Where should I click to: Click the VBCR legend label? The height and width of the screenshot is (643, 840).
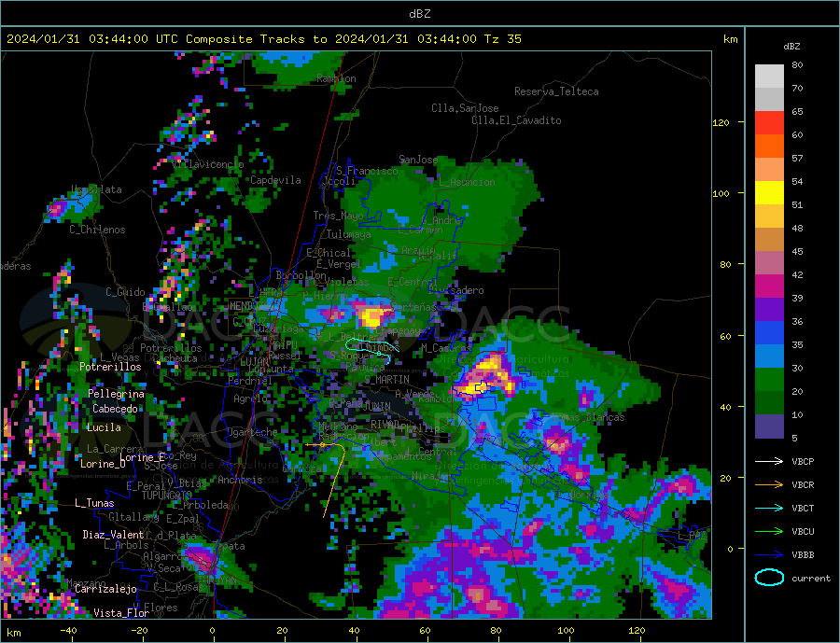tap(803, 485)
